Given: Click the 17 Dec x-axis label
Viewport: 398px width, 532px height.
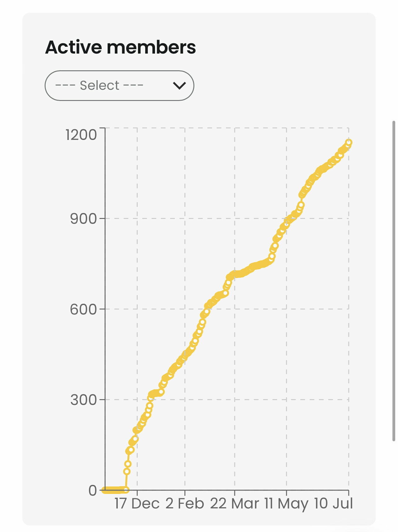Looking at the screenshot, I should coord(137,504).
